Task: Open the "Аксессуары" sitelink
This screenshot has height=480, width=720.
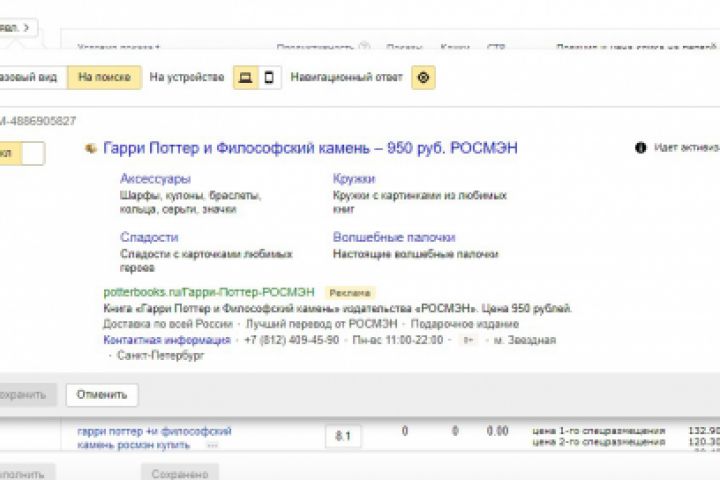Action: click(x=155, y=178)
